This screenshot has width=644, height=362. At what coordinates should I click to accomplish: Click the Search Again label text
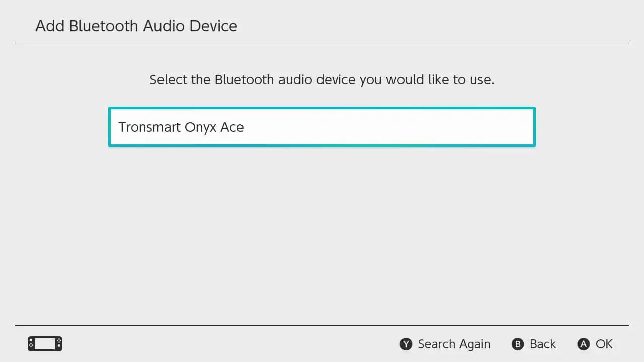(x=454, y=344)
